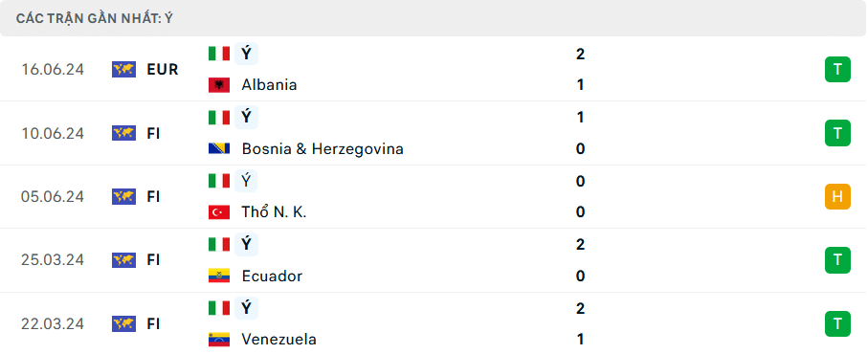This screenshot has height=354, width=868.
Task: Open the Albania team link
Action: pyautogui.click(x=269, y=84)
